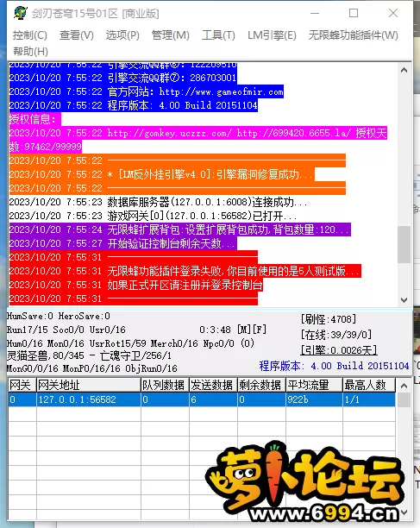This screenshot has height=528, width=420.
Task: Click the 网关地址 column header
Action: click(x=88, y=385)
